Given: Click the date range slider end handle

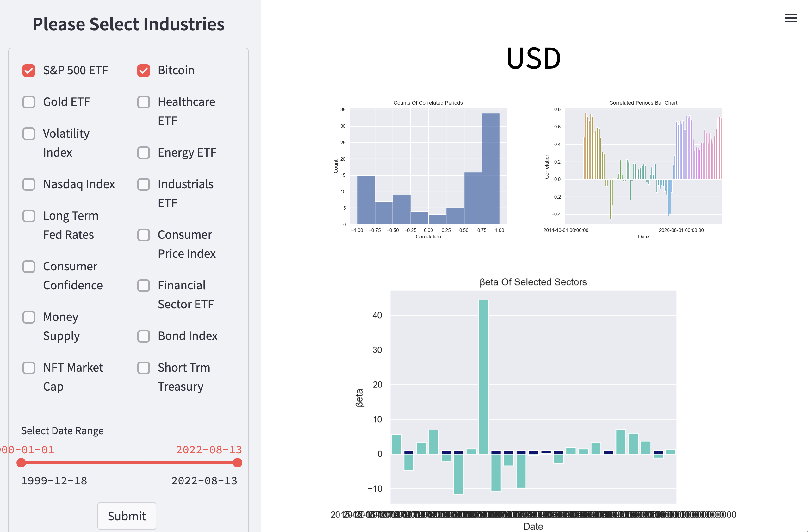Looking at the screenshot, I should 238,463.
